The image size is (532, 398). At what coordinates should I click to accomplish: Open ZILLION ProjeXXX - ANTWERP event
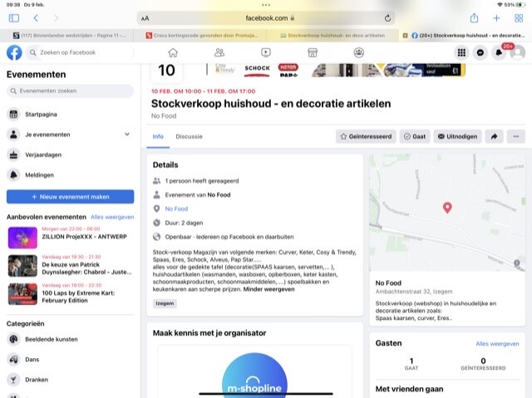click(x=70, y=238)
